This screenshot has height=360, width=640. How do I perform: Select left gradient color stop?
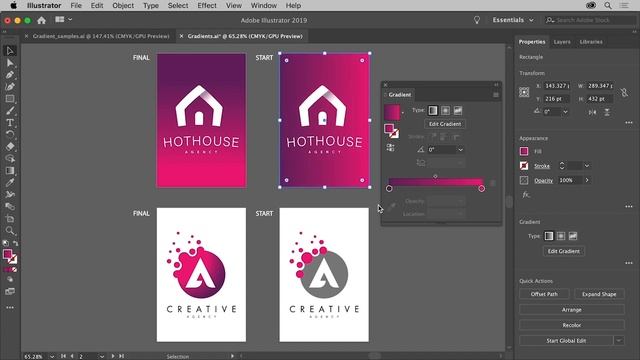[x=389, y=189]
